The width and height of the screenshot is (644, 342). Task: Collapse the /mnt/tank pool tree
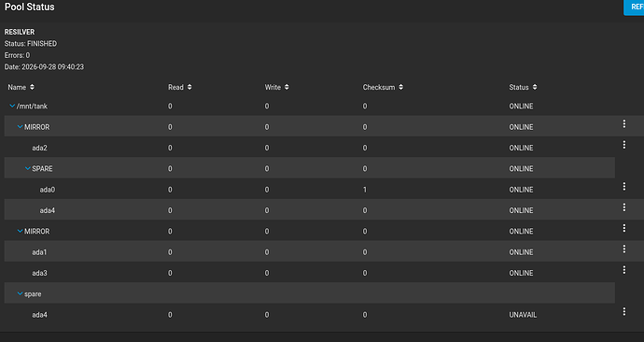pos(12,106)
